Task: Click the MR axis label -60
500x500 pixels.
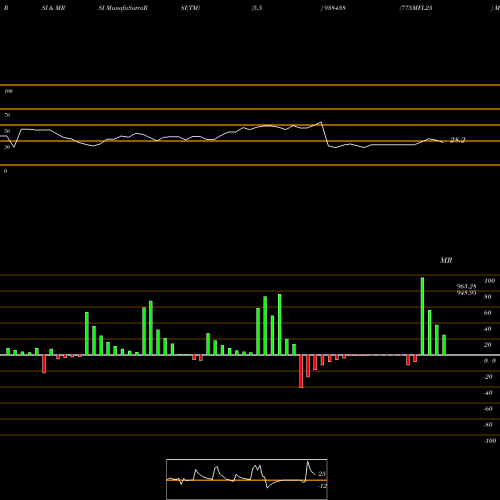Action: (x=488, y=409)
